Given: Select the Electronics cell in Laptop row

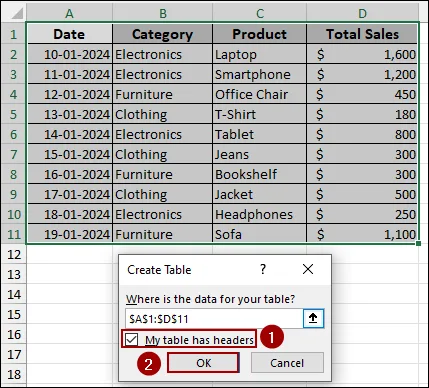Looking at the screenshot, I should click(163, 54).
